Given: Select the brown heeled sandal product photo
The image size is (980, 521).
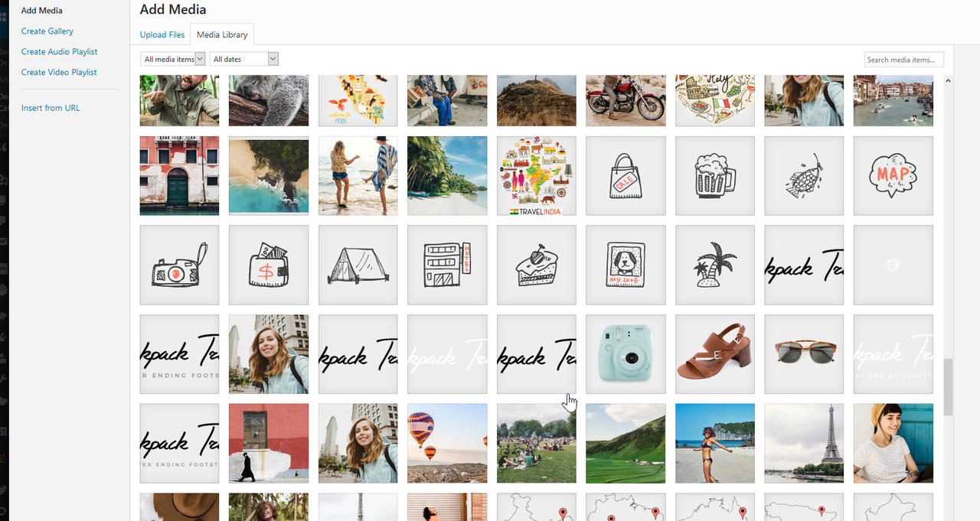Looking at the screenshot, I should (x=715, y=354).
